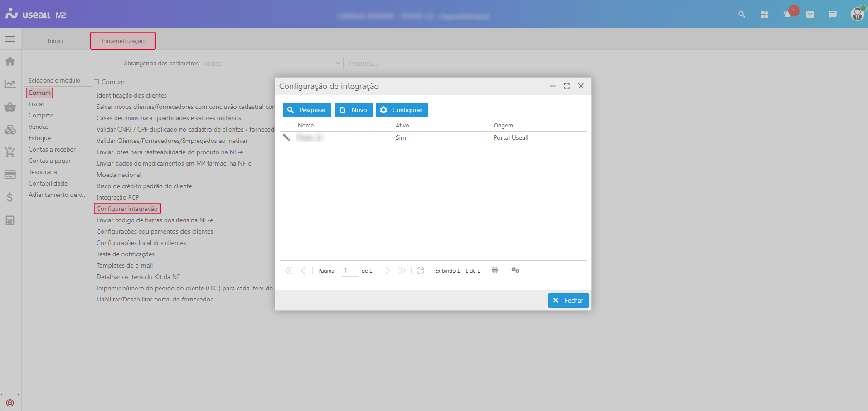Viewport: 868px width, 411px height.
Task: Select the Parametrização tab
Action: 123,41
